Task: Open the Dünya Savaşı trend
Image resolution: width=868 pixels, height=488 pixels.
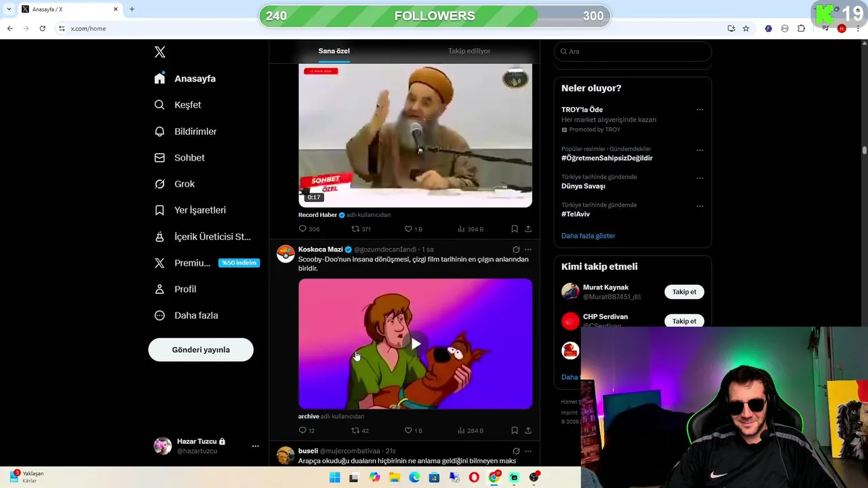Action: 583,186
